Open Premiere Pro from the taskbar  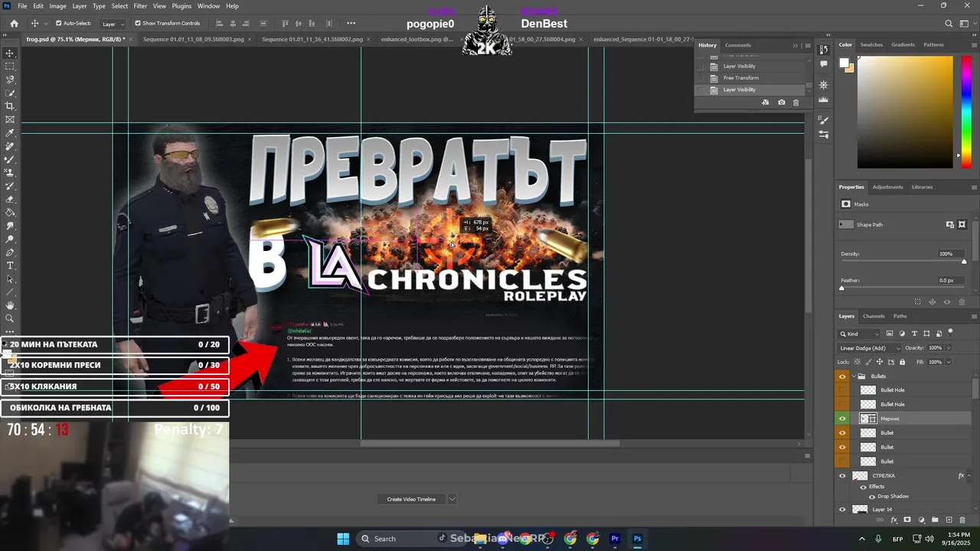(615, 539)
